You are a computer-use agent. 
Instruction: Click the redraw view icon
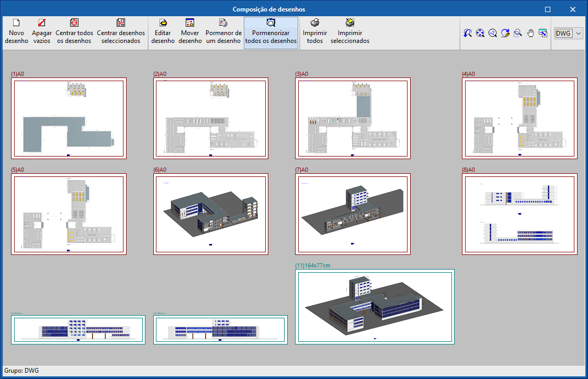coord(505,33)
